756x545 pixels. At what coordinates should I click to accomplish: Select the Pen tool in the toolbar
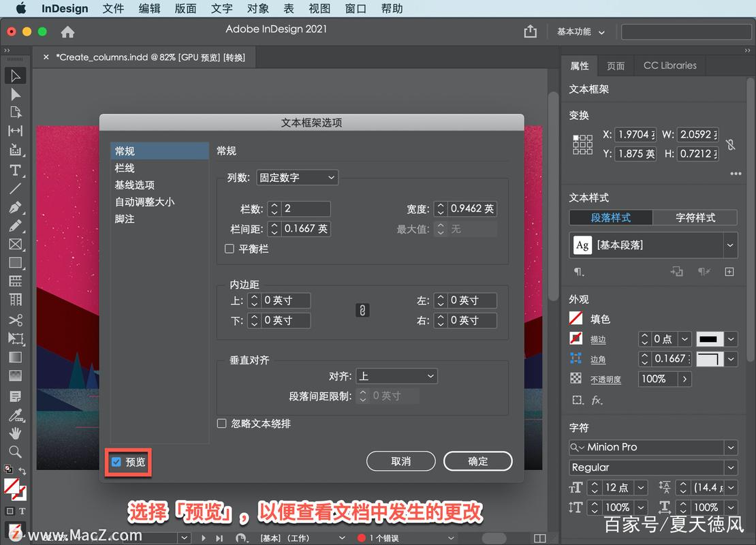(16, 208)
